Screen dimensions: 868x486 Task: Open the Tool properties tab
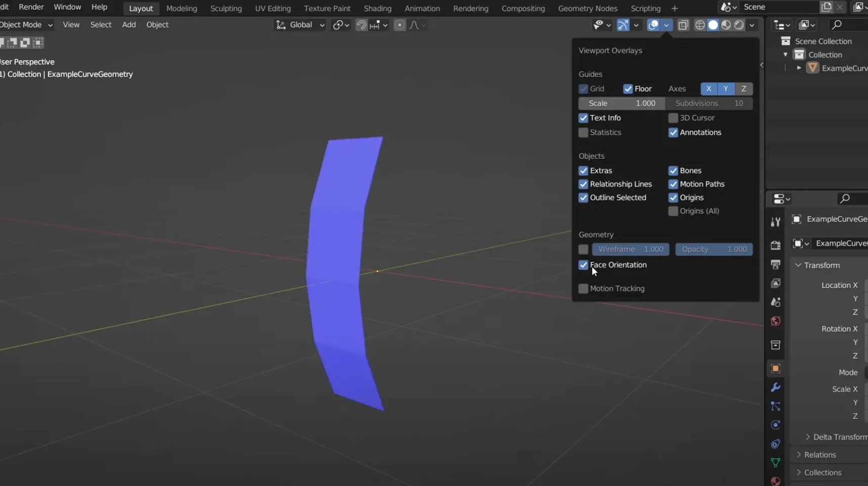(x=776, y=222)
